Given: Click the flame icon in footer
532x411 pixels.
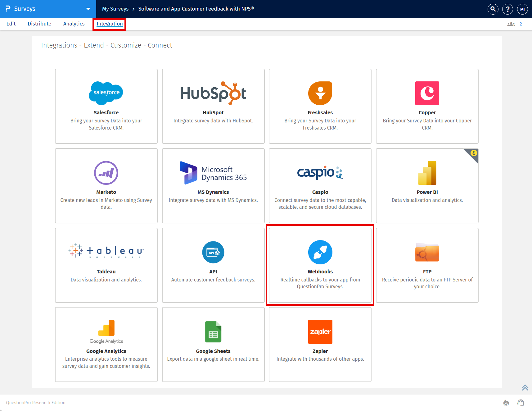Looking at the screenshot, I should point(506,403).
